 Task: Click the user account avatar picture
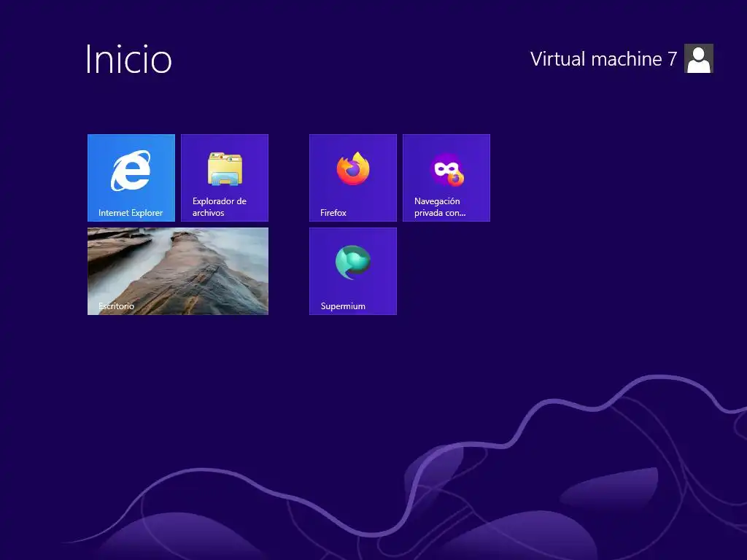698,58
